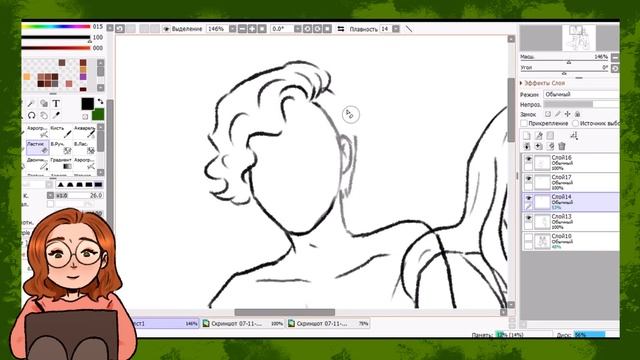Image resolution: width=640 pixels, height=360 pixels.
Task: Toggle visibility of Слой13
Action: 529,218
